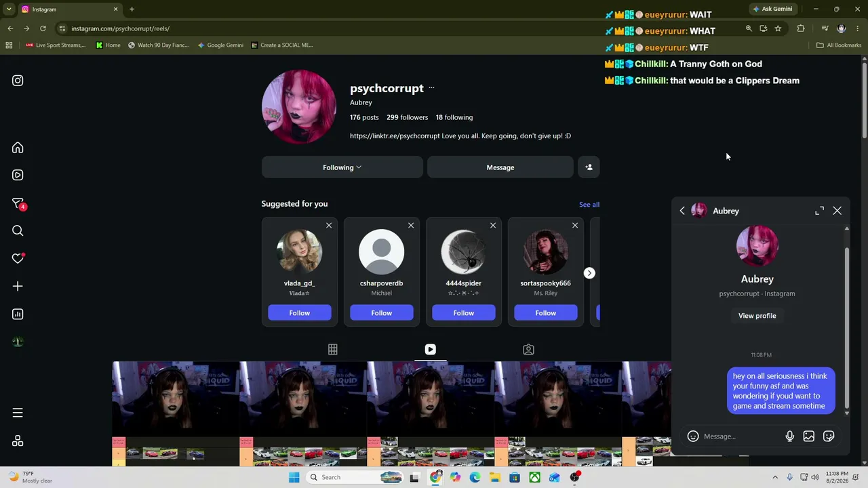Open the Windows Start menu
The width and height of the screenshot is (868, 488).
click(294, 477)
